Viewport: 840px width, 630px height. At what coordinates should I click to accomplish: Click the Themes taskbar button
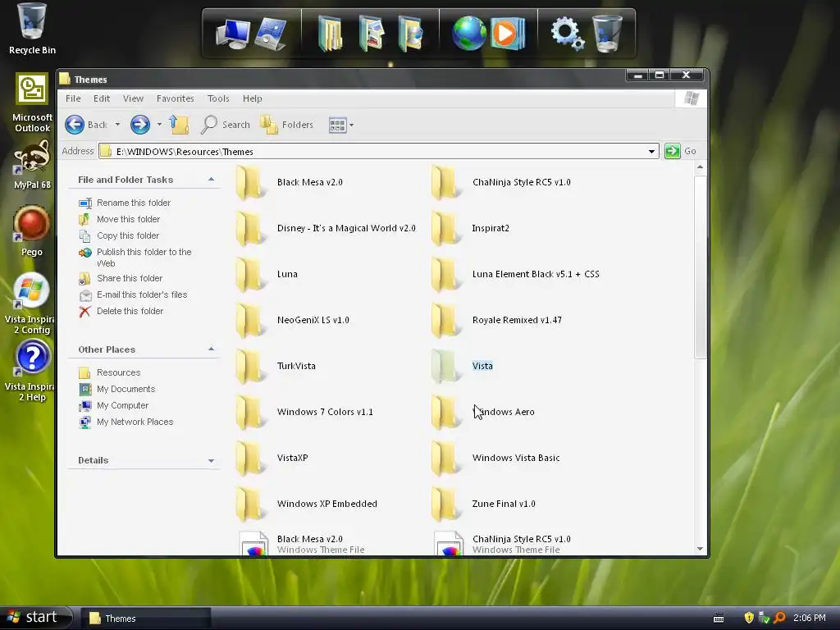[x=146, y=619]
